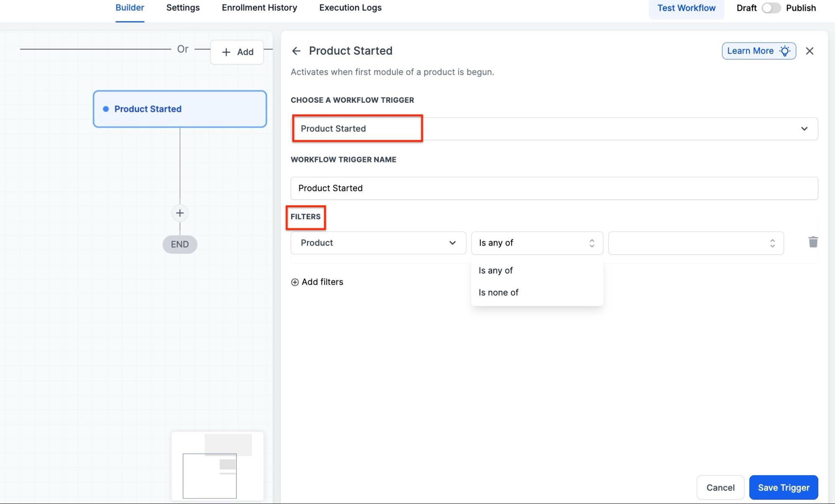Toggle the Draft/Publish switch
Viewport: 835px width, 504px height.
tap(771, 8)
